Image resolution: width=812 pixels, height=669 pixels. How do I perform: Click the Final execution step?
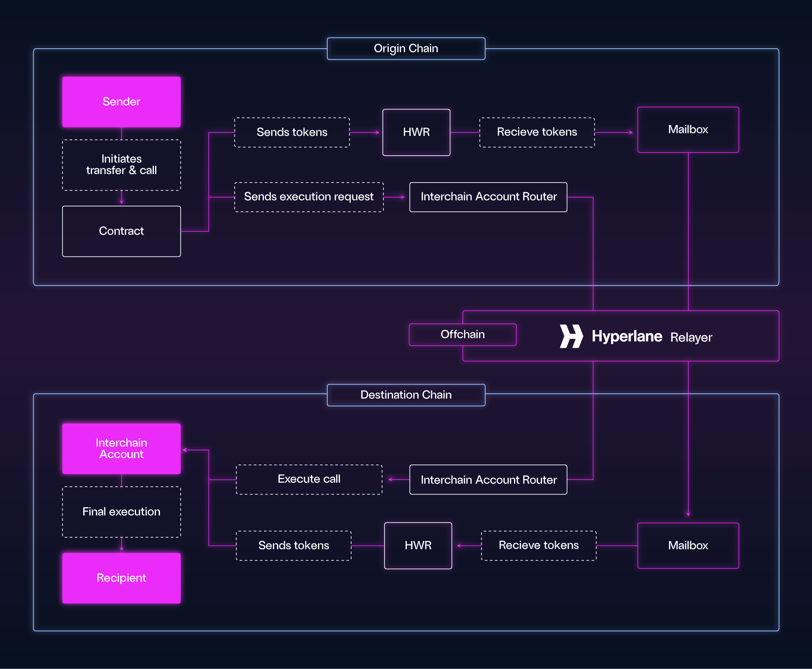121,512
